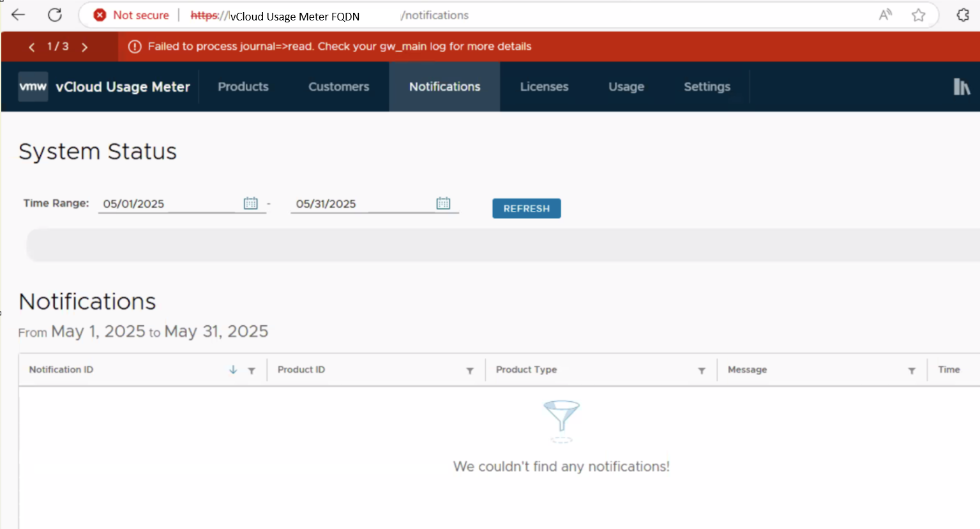Image resolution: width=980 pixels, height=529 pixels.
Task: Show previous alert in red banner
Action: [x=32, y=47]
